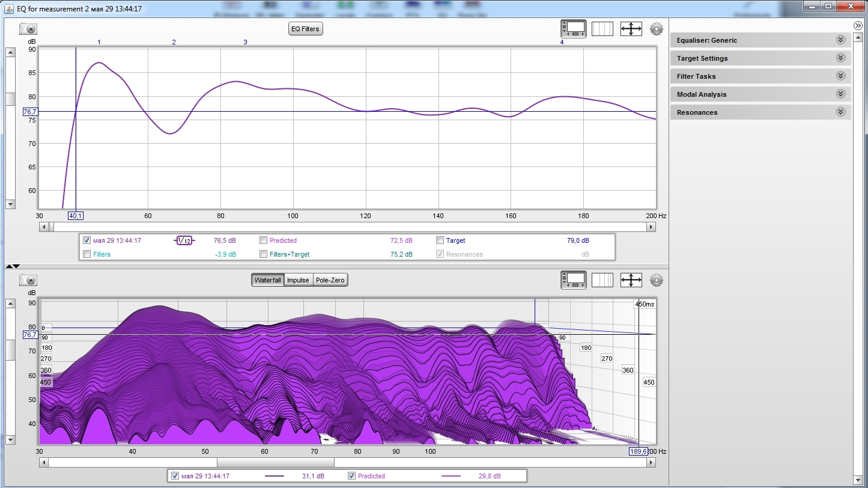Viewport: 868px width, 488px height.
Task: Click the waterfall graph capture camera icon
Action: (x=28, y=280)
